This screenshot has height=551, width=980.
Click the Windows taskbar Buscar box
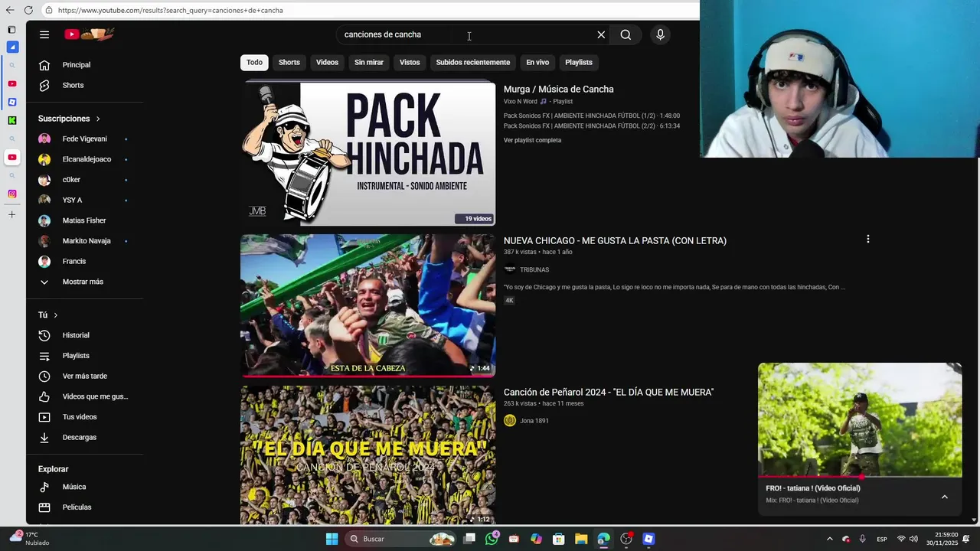coord(401,539)
